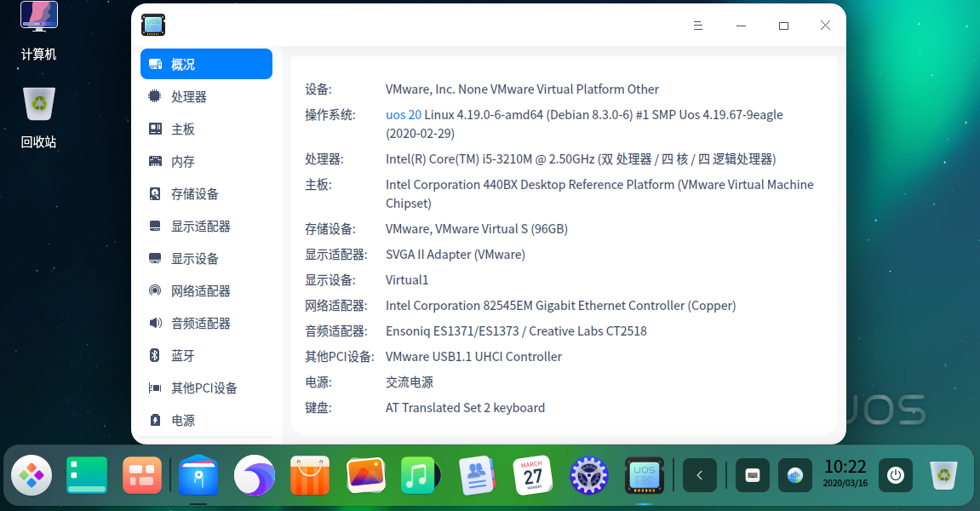Image resolution: width=980 pixels, height=511 pixels.
Task: Open the 其他PCI设备 section
Action: click(x=206, y=388)
